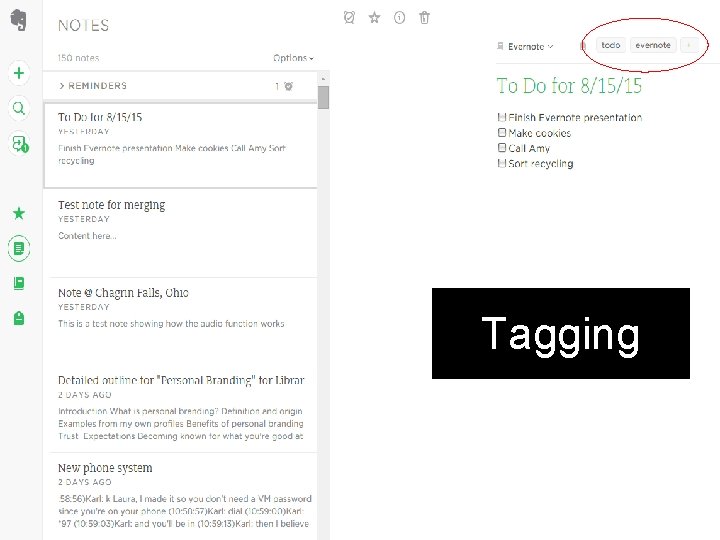Open the search magnifier icon
This screenshot has height=540, width=720.
tap(19, 108)
